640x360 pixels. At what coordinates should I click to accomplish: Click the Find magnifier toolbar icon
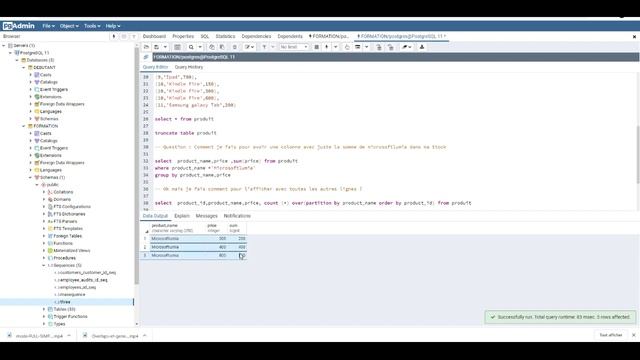point(191,47)
